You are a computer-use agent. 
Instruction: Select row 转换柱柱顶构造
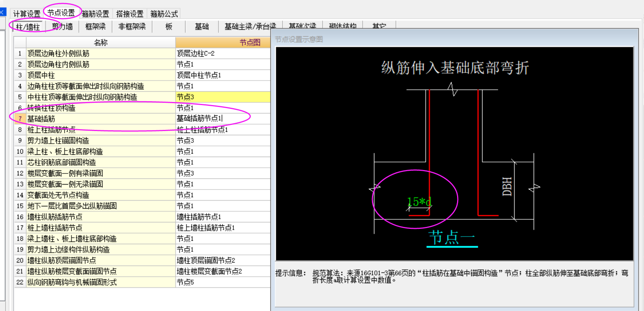coord(101,108)
